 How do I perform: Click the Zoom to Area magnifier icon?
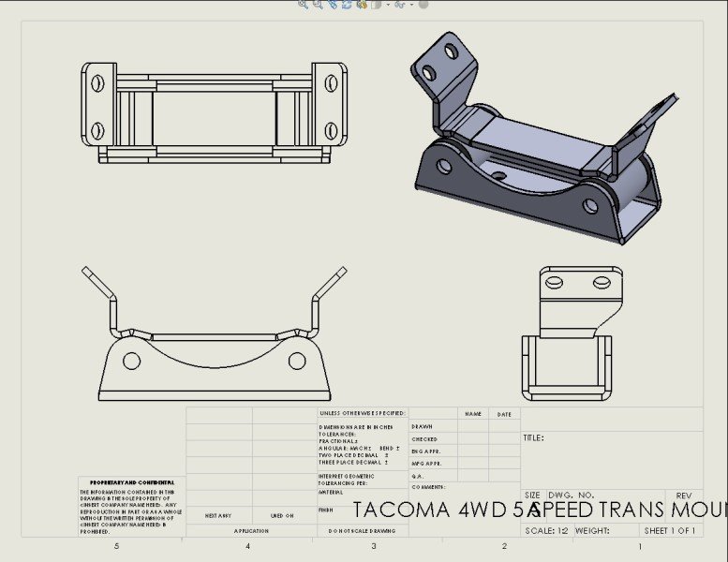318,4
